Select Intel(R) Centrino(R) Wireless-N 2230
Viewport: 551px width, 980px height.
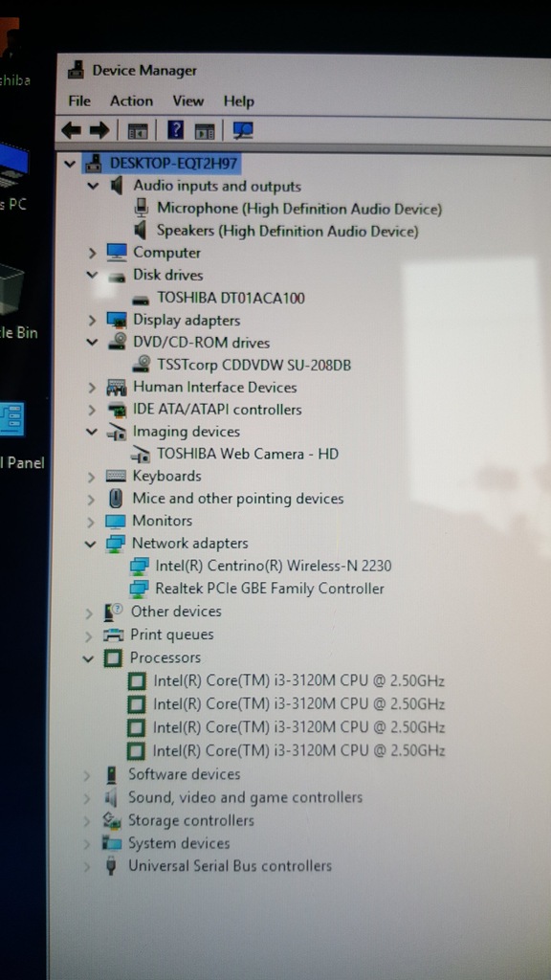click(274, 567)
